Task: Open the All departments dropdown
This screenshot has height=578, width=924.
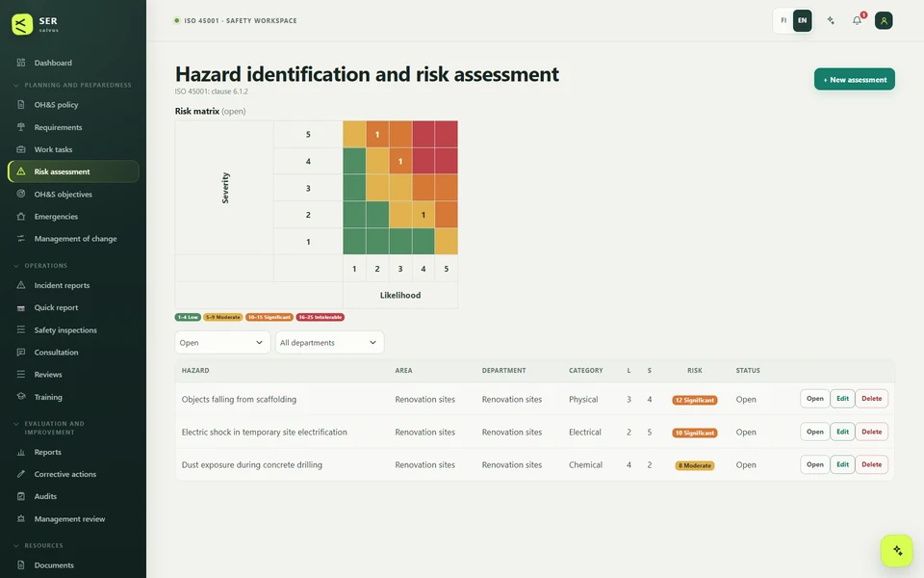Action: click(329, 342)
